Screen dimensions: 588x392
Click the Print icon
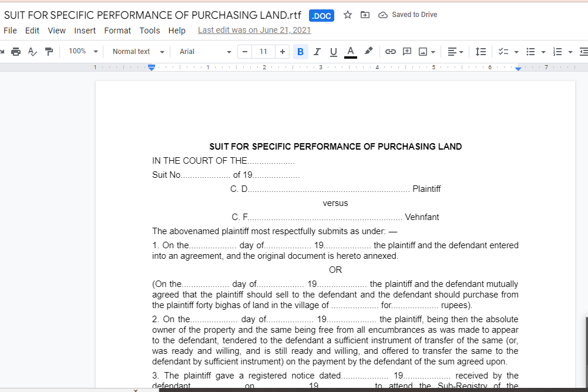coord(16,52)
